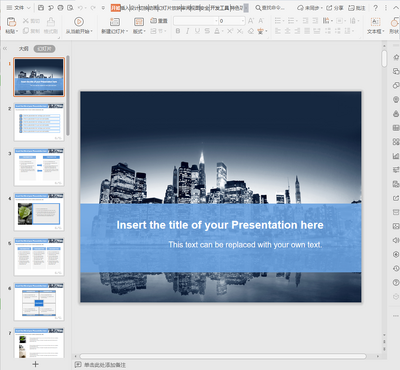Click the clock history icon in right sidebar
This screenshot has height=370, width=400.
pyautogui.click(x=396, y=268)
